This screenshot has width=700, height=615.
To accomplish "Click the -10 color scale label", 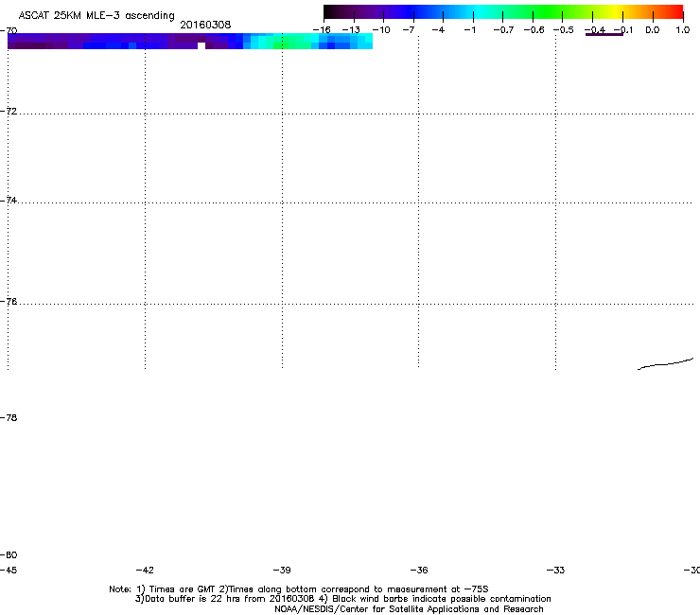I will [x=381, y=30].
